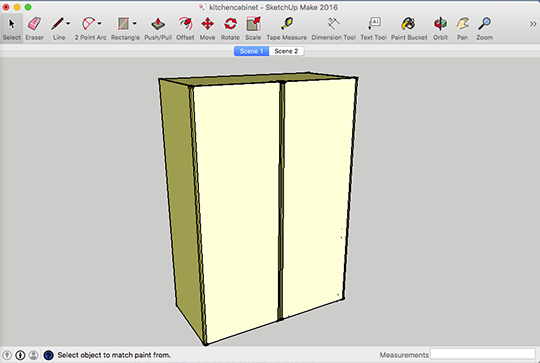The height and width of the screenshot is (363, 540).
Task: Click the red close window button
Action: point(6,7)
